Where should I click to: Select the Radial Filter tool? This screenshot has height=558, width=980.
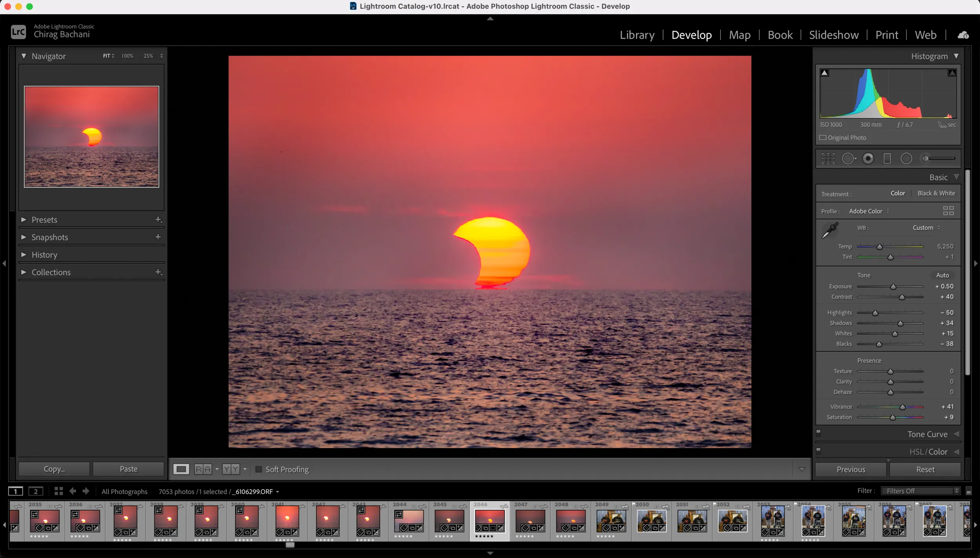[x=906, y=158]
